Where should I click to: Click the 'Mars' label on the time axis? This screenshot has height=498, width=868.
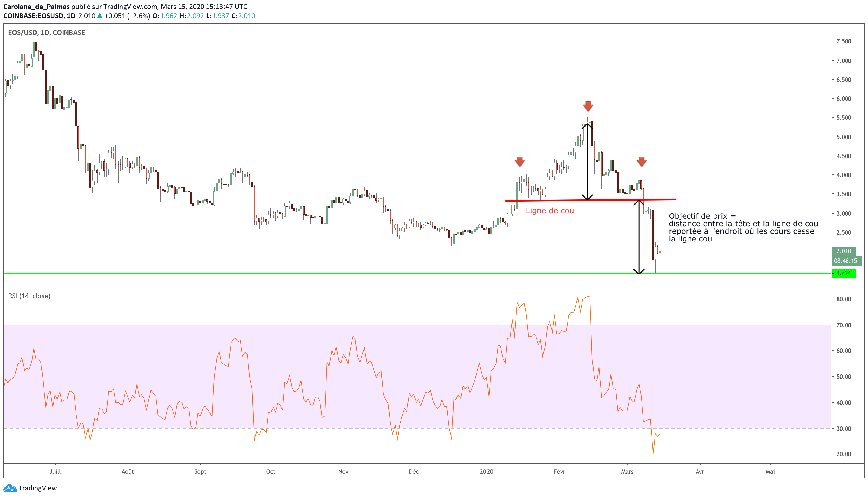click(x=627, y=471)
